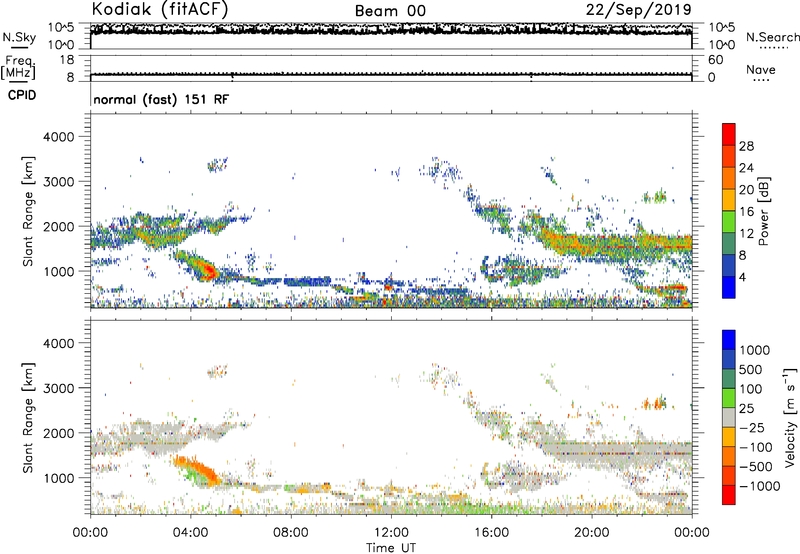This screenshot has height=554, width=800.
Task: Click the '04:00' time axis label
Action: pyautogui.click(x=190, y=533)
